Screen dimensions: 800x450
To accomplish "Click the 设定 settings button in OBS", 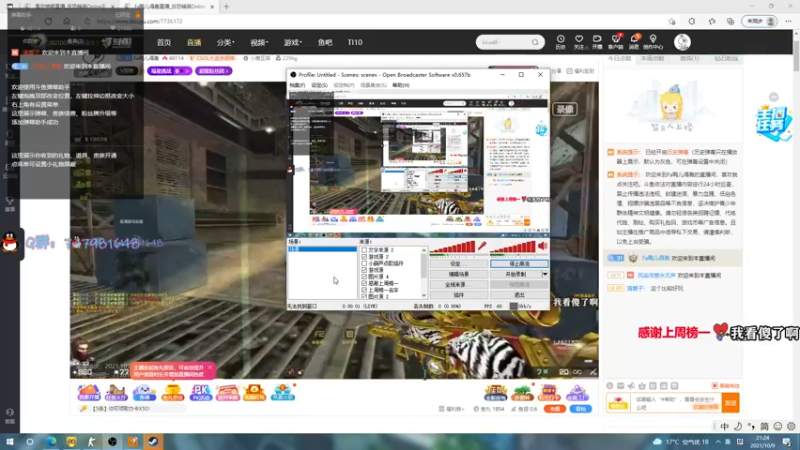I will click(x=458, y=264).
